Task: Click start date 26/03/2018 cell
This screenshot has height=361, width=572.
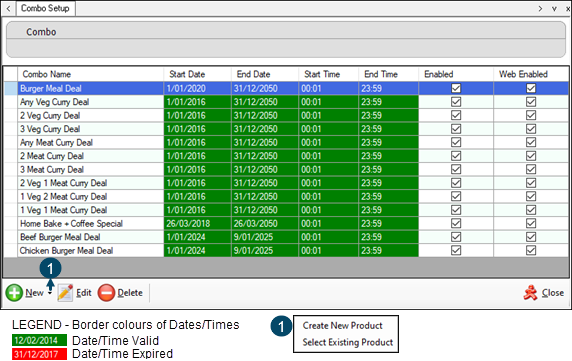Action: [x=197, y=224]
